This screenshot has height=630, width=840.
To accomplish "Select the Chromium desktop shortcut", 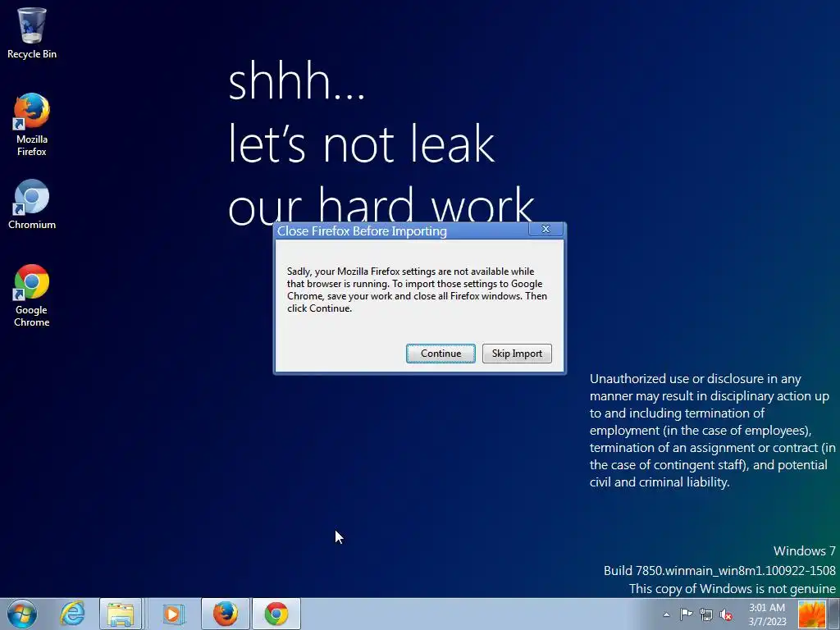I will click(x=32, y=204).
